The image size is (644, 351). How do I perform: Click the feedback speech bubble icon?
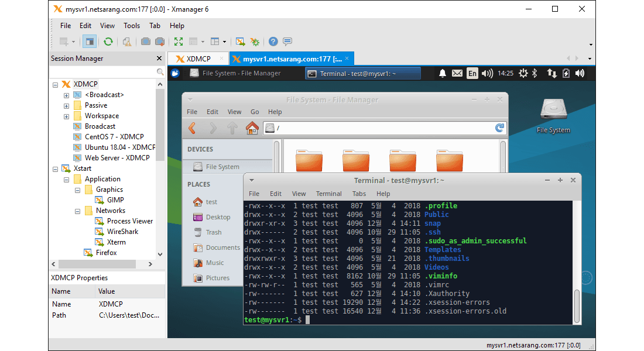[287, 42]
